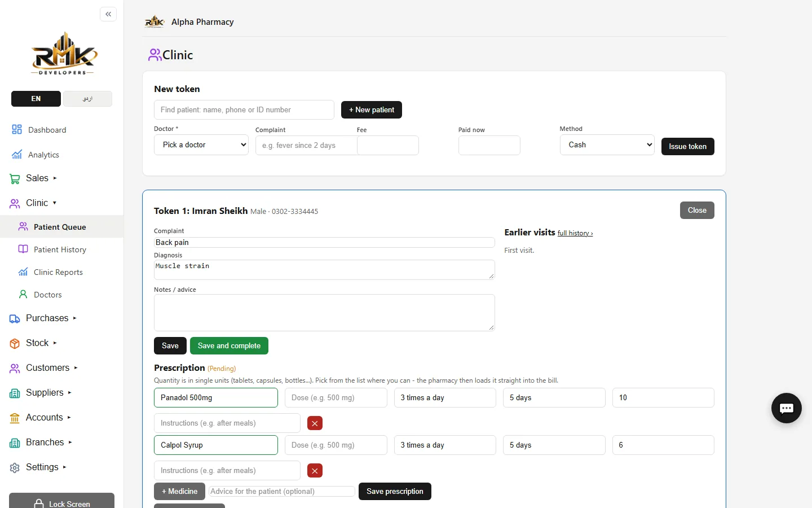Click the Branches building icon

pyautogui.click(x=15, y=443)
